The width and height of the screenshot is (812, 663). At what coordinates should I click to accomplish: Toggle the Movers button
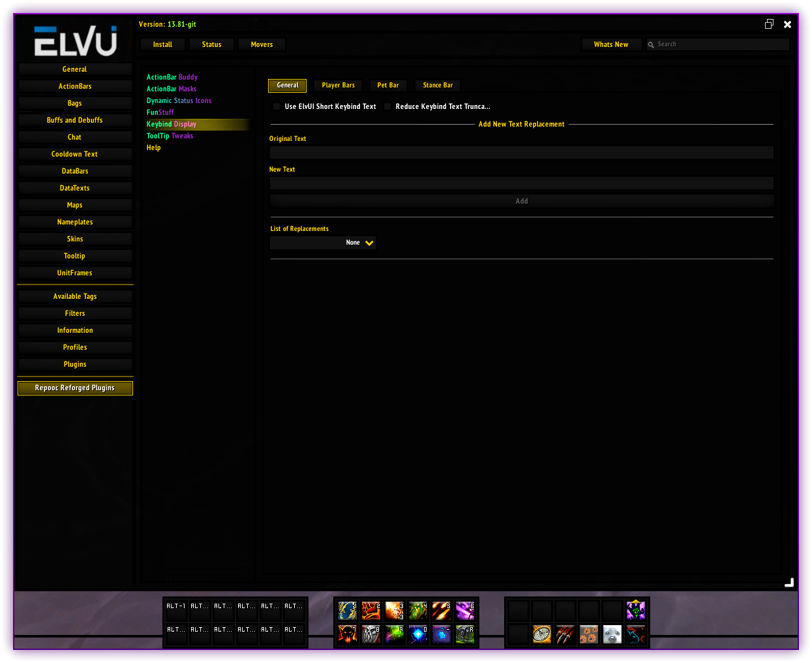(x=262, y=44)
